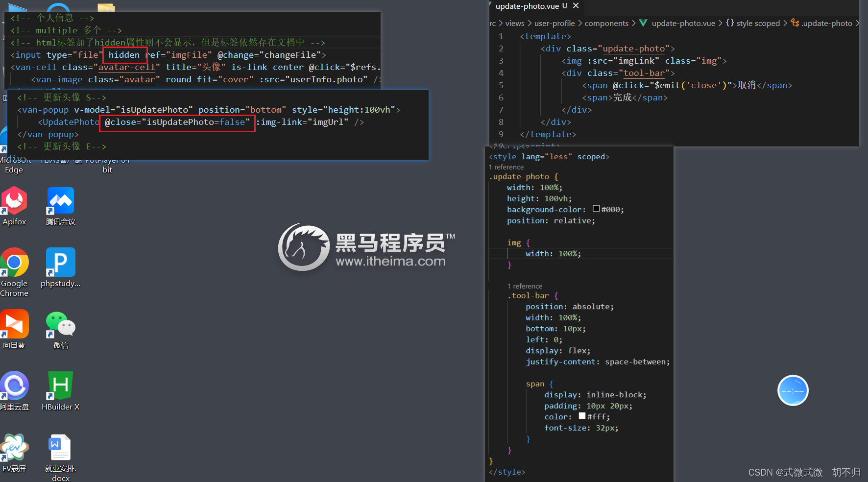Open the views breadcrumb segment
This screenshot has width=868, height=482.
(x=515, y=23)
